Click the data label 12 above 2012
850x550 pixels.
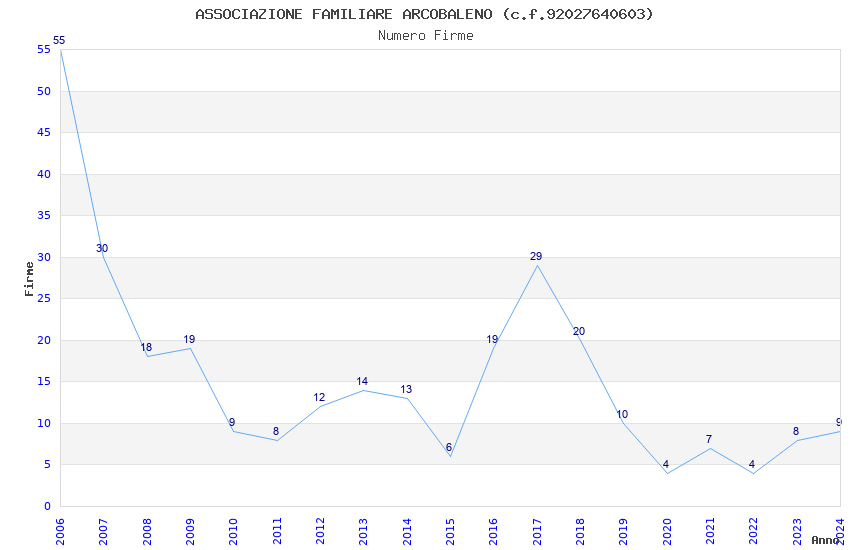(319, 397)
